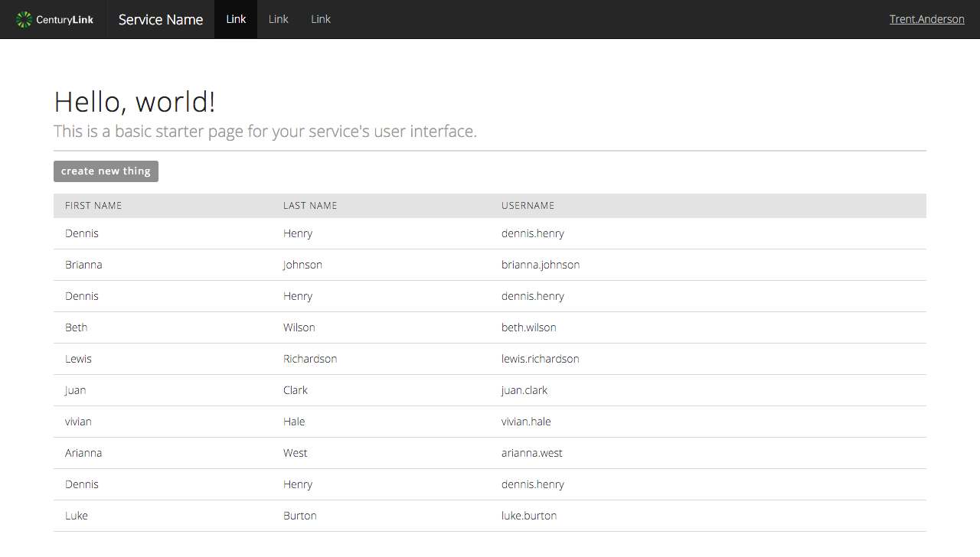This screenshot has height=557, width=980.
Task: Select the last name cell 'Hale'
Action: tap(294, 422)
